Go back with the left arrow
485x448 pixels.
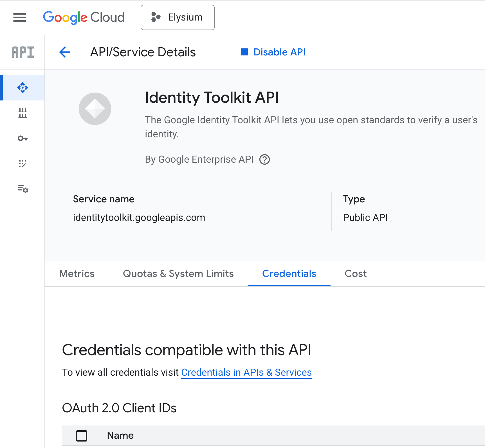click(x=65, y=52)
